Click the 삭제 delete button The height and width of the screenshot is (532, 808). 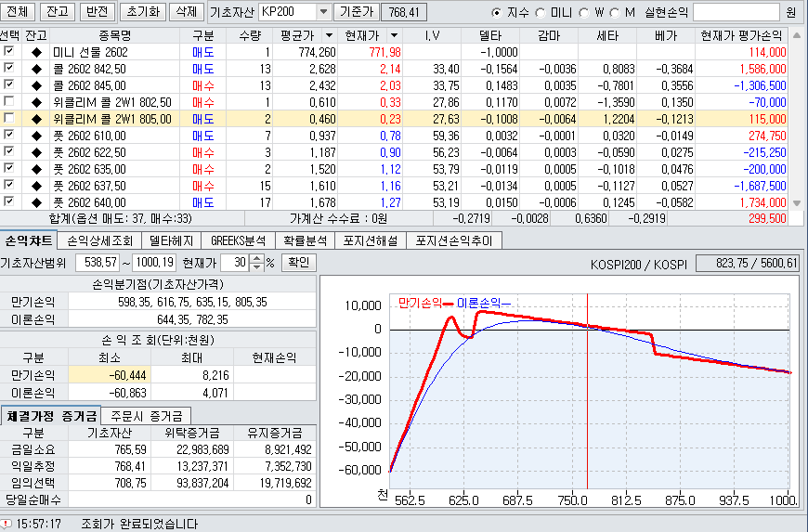[x=187, y=11]
